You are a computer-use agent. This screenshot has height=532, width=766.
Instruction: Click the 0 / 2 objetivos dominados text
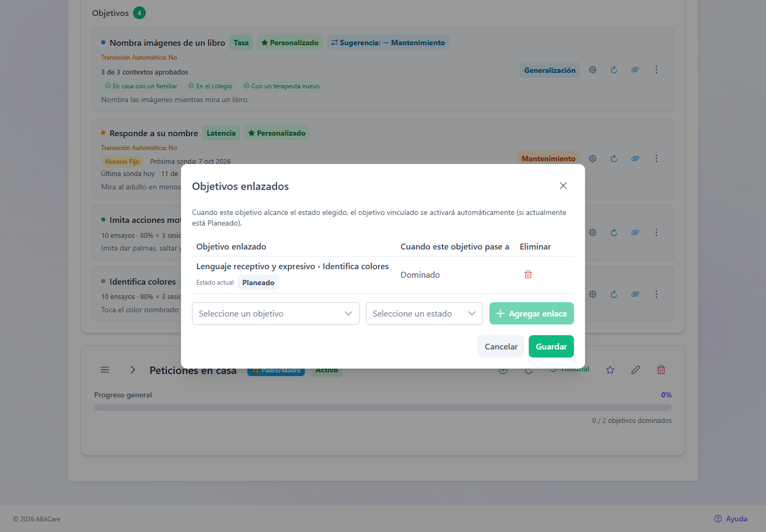(x=632, y=420)
